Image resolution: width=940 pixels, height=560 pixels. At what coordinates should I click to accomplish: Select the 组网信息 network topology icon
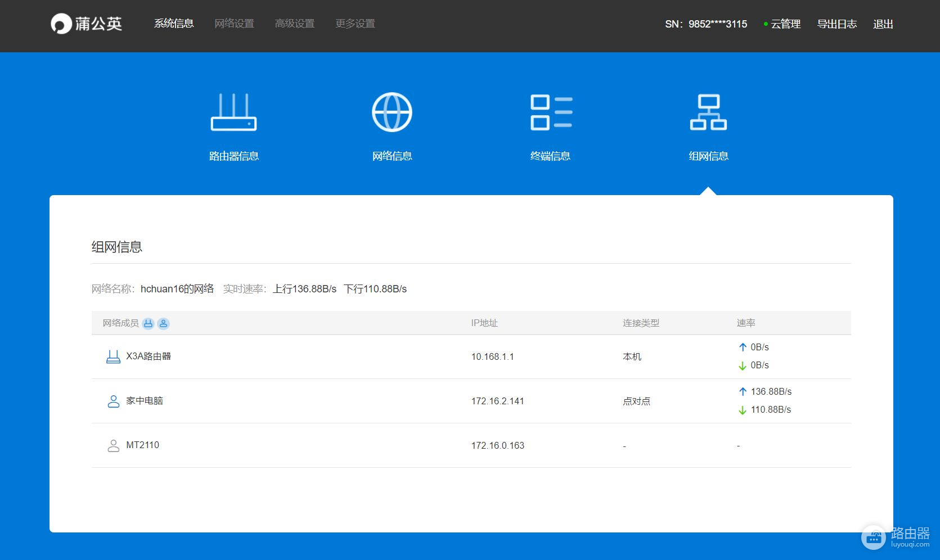708,112
